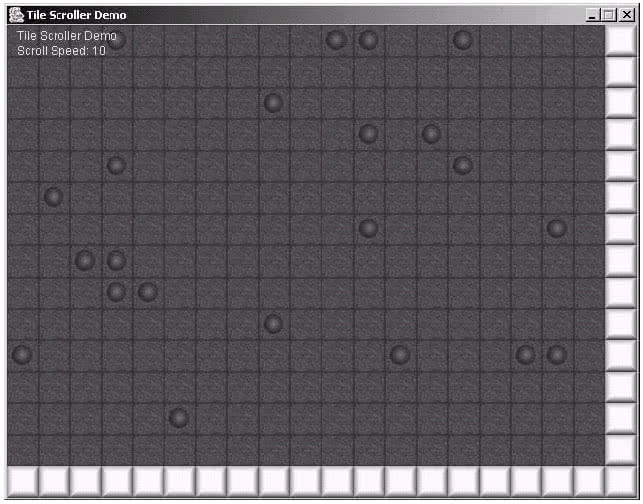Screen dimensions: 643x504
Task: Minimize the Tile Scroller Demo window
Action: [592, 15]
